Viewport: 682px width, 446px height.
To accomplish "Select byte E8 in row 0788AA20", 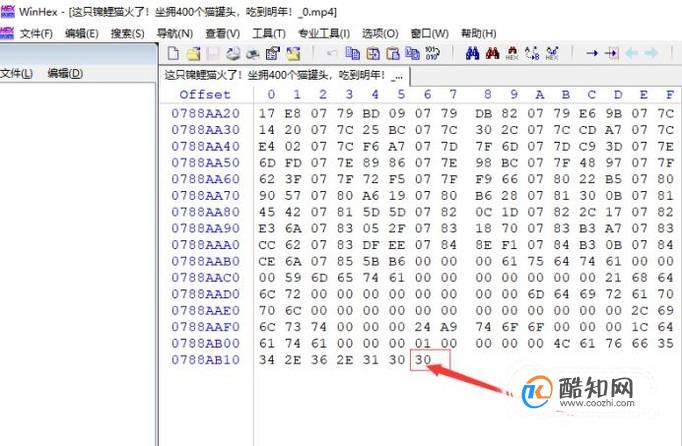I will coord(293,114).
